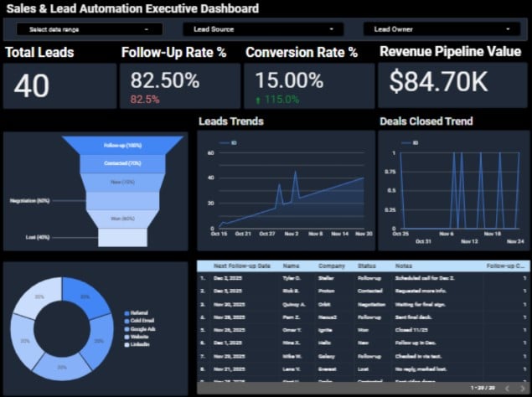Sort table by the Notes column header
532x397 pixels.
[x=404, y=266]
